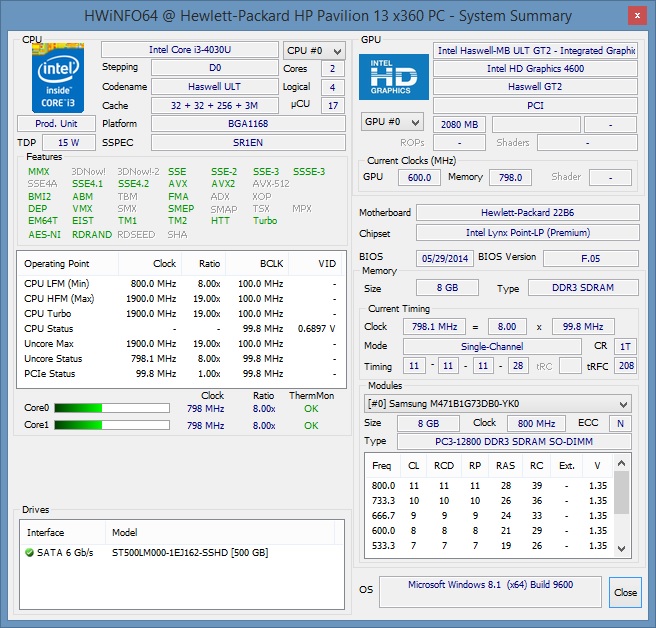This screenshot has width=656, height=628.
Task: Select the CPU HFM (Max) row
Action: [180, 299]
